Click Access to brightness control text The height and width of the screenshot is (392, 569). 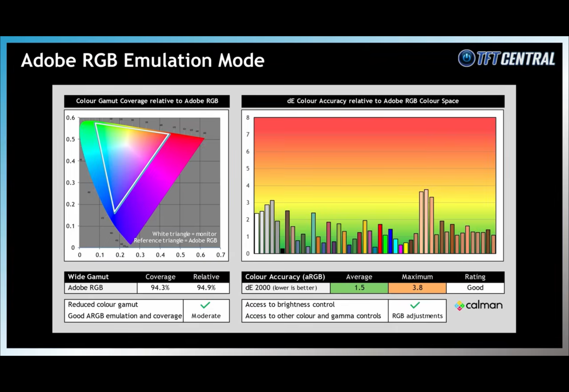[290, 304]
